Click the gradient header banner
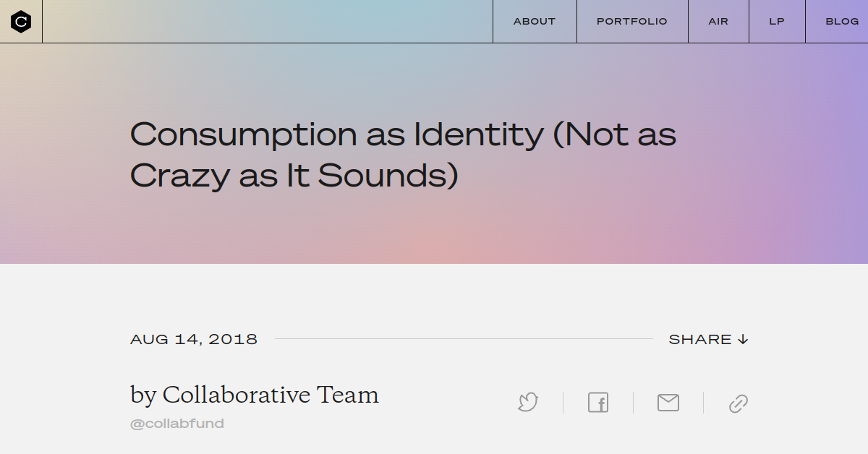The width and height of the screenshot is (868, 454). point(434,231)
